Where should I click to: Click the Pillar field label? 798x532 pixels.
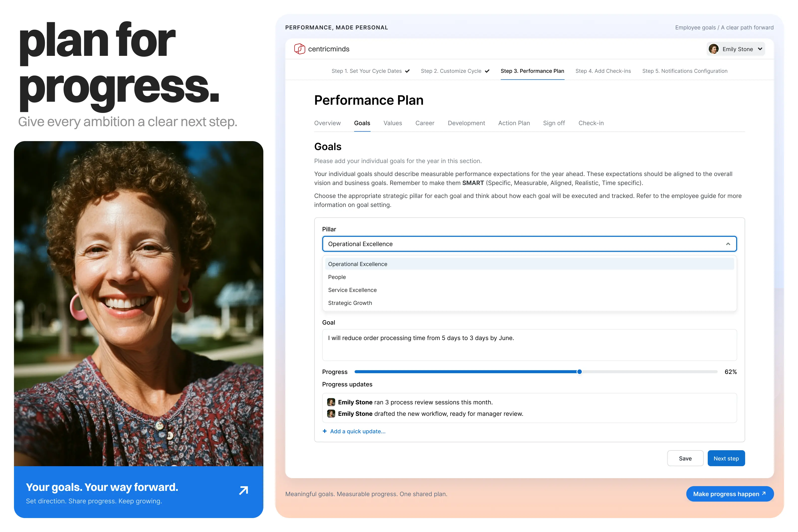tap(329, 229)
